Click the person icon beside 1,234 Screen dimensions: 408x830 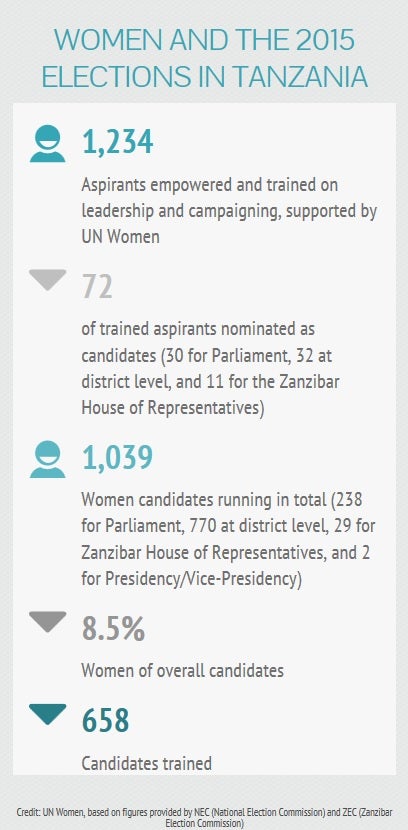48,143
